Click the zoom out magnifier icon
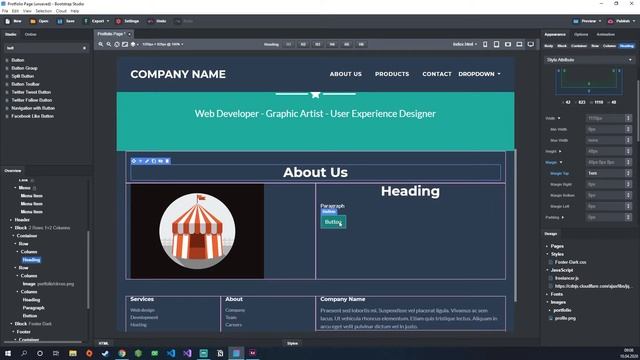 click(109, 44)
